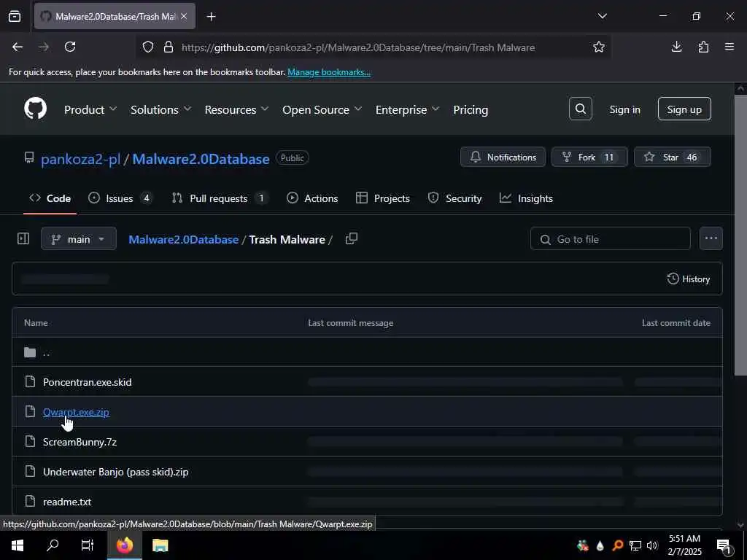The width and height of the screenshot is (747, 560).
Task: Click Malware2.0Database in the breadcrumb path
Action: coord(183,239)
